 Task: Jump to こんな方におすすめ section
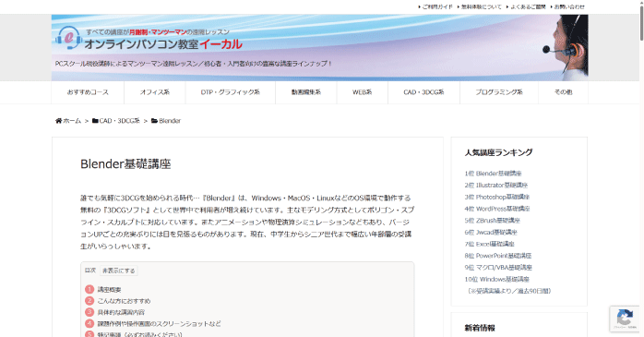point(124,301)
